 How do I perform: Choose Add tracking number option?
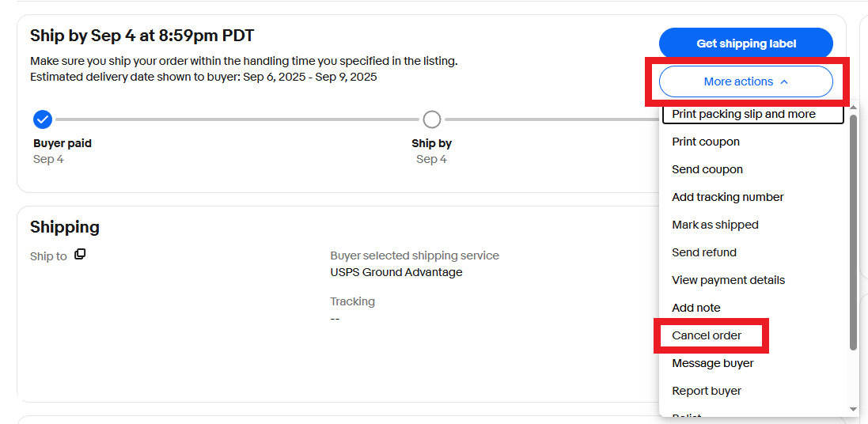pos(728,197)
